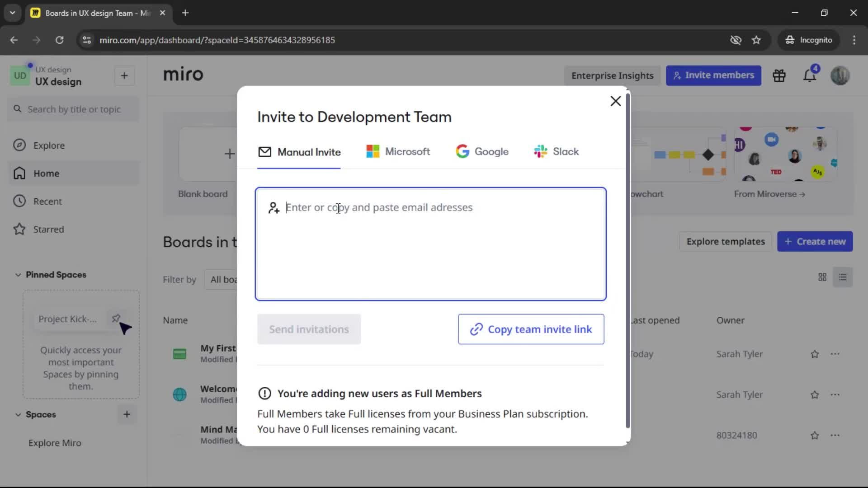Image resolution: width=868 pixels, height=488 pixels.
Task: Add a new space with plus icon
Action: [x=127, y=414]
